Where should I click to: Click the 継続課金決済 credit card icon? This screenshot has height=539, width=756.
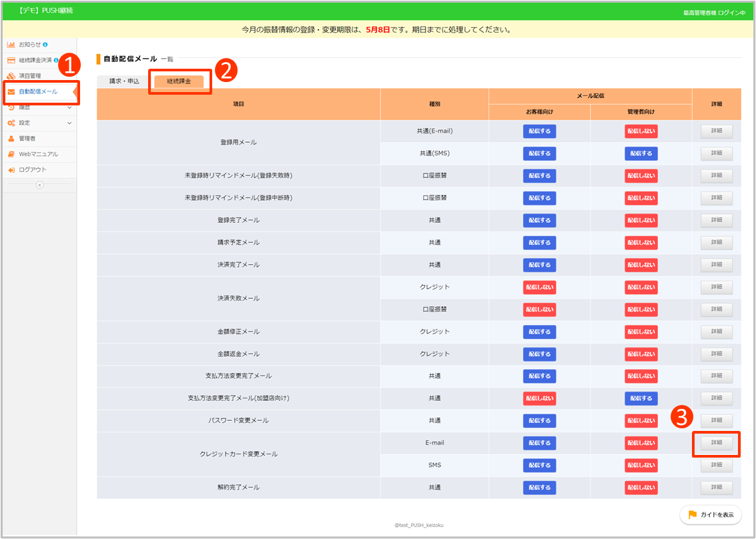click(11, 60)
